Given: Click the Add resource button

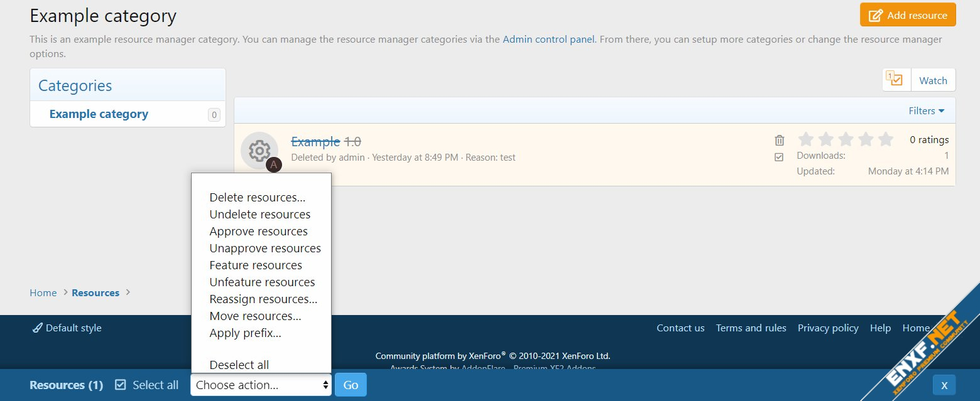Looking at the screenshot, I should point(908,15).
